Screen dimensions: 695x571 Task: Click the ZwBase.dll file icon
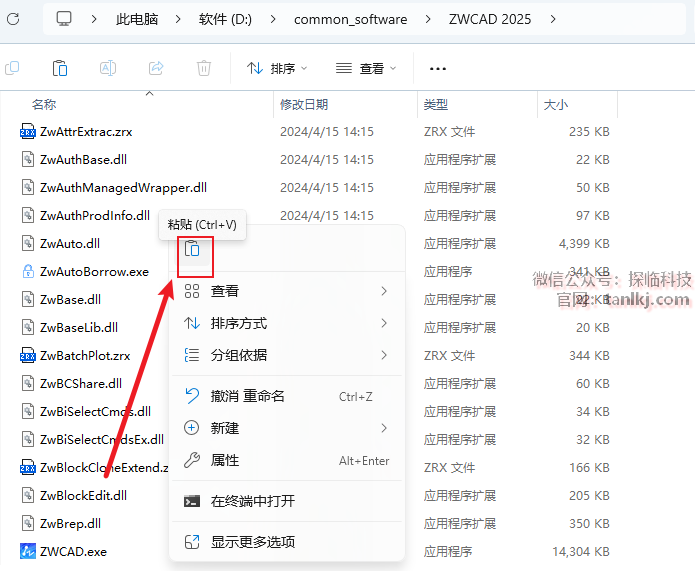tap(28, 299)
